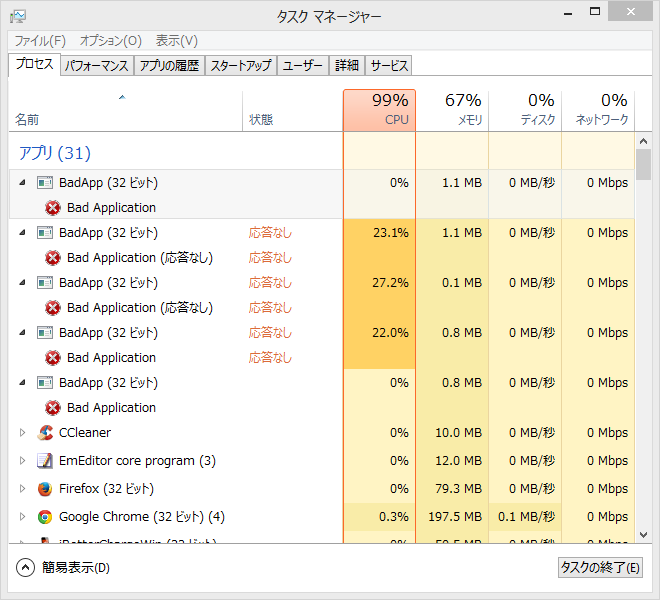
Task: Click window icon of BadApp with 0% and 1.1 MB
Action: click(45, 183)
